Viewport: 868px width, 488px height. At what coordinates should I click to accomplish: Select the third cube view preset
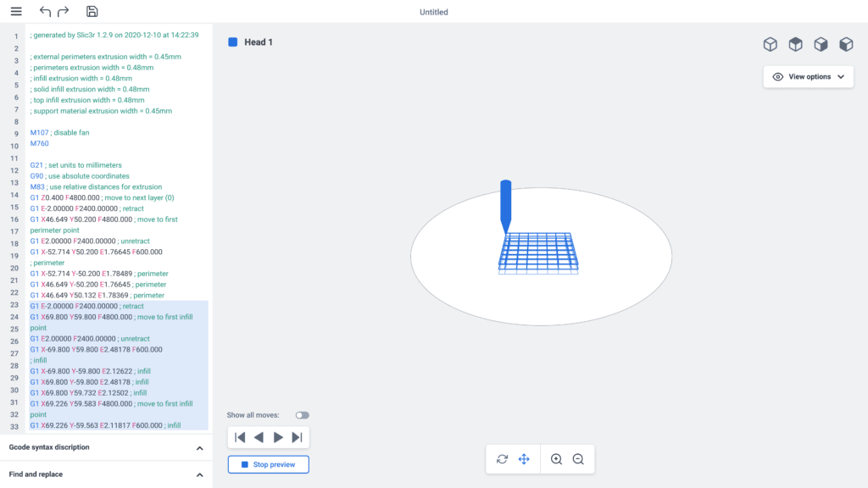coord(821,44)
